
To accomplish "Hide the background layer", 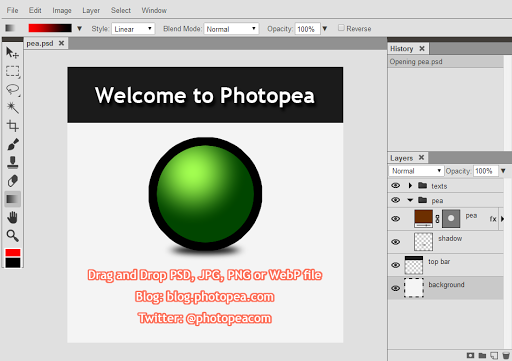I will (x=396, y=288).
